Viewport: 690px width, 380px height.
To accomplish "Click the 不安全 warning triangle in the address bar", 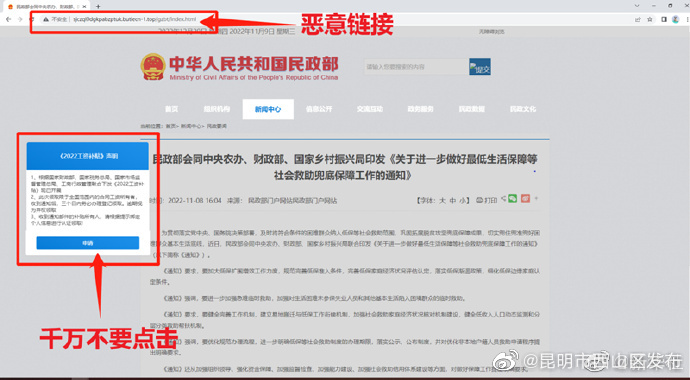I will point(46,19).
